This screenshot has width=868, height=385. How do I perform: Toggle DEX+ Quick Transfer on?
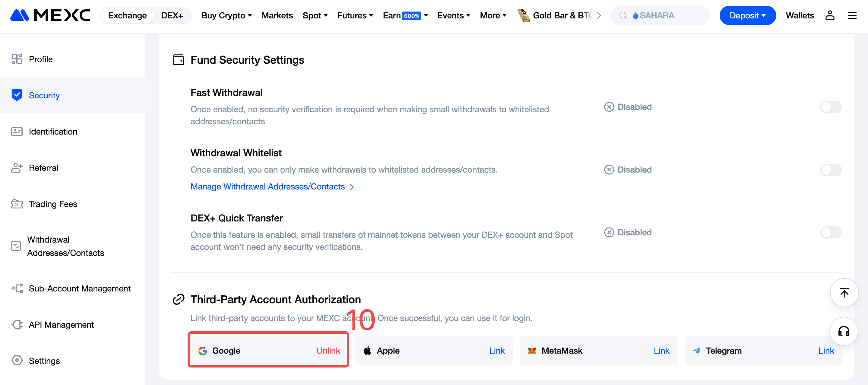click(x=831, y=232)
